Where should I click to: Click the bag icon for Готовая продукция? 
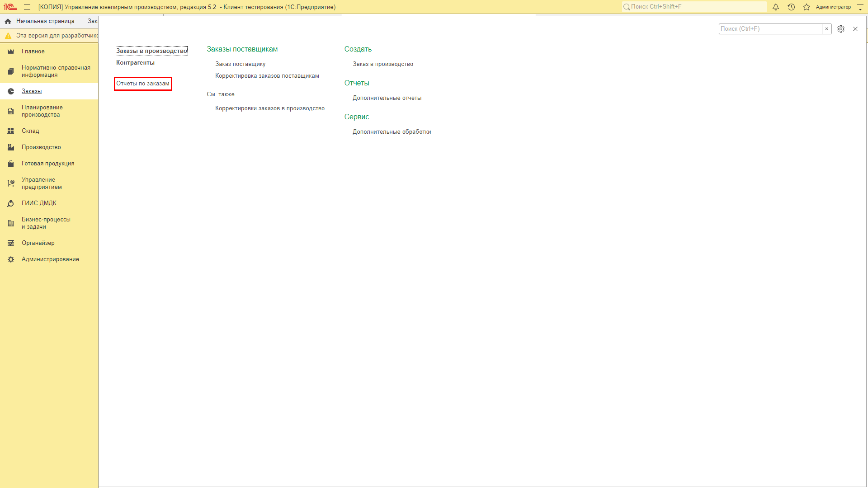point(11,164)
